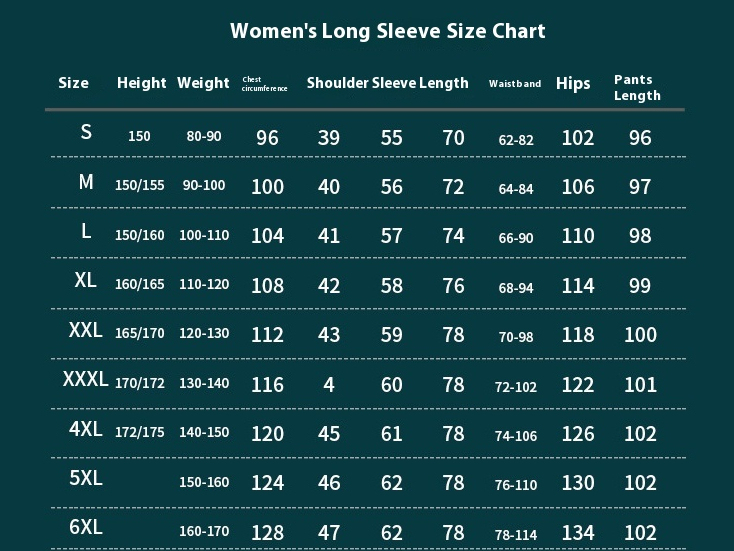Click the Size column header
The width and height of the screenshot is (734, 551).
(73, 83)
